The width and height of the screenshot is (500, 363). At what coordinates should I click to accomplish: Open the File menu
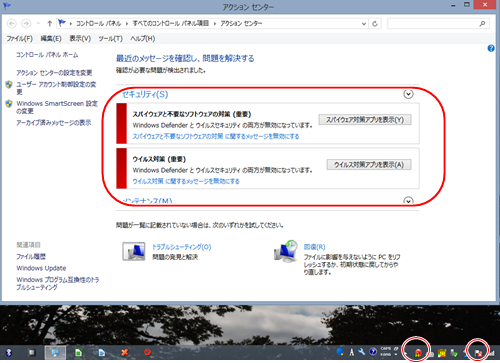point(20,39)
